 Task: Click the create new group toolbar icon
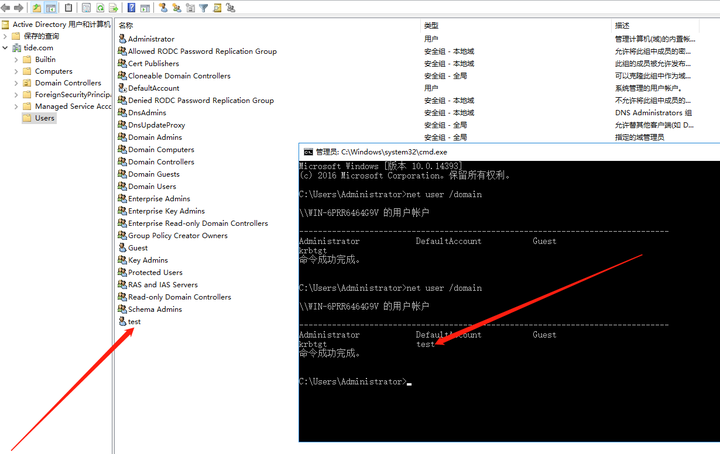(176, 8)
